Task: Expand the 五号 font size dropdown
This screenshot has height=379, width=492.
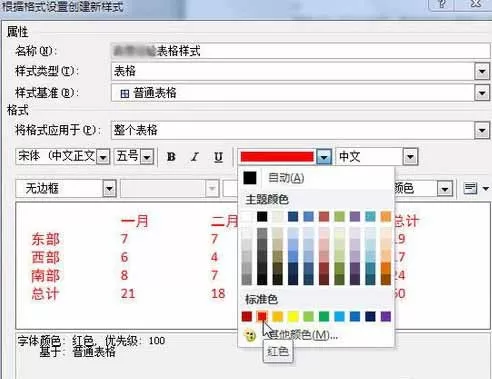Action: (147, 156)
